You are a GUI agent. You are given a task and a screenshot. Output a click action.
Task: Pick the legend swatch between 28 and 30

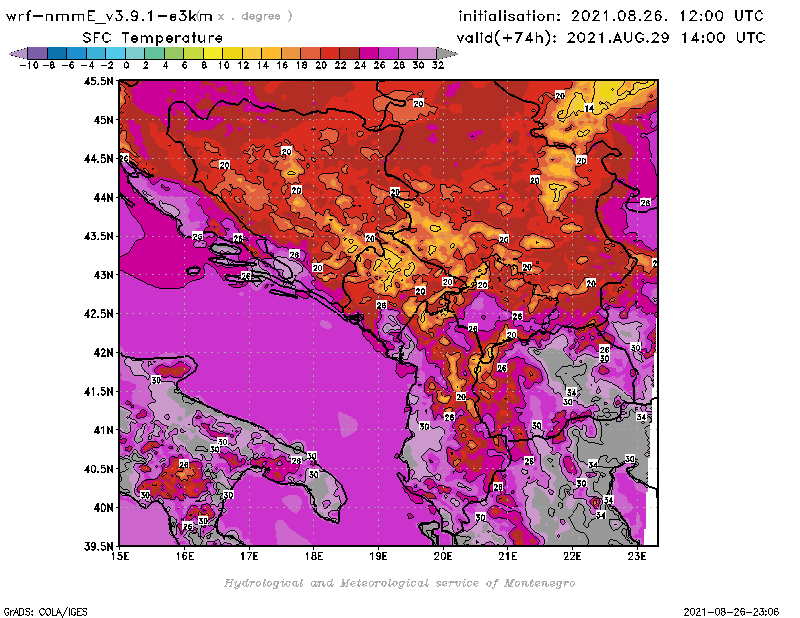point(407,53)
